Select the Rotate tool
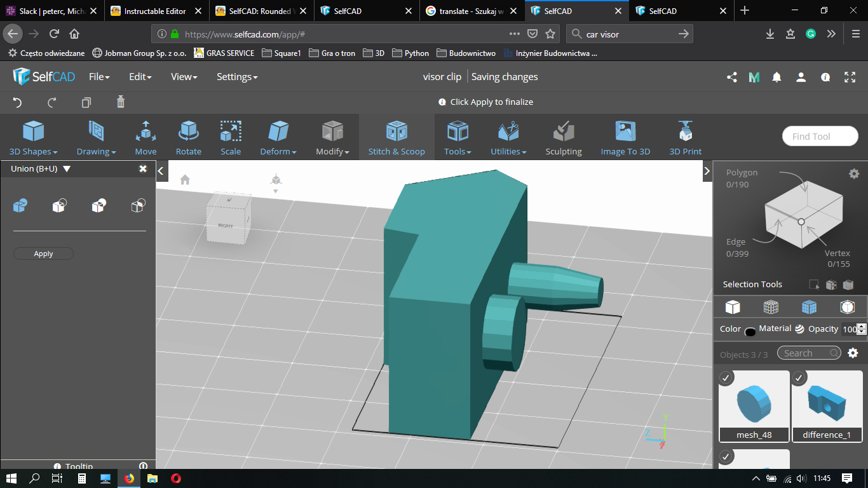Screen dimensions: 868x488 (x=188, y=138)
